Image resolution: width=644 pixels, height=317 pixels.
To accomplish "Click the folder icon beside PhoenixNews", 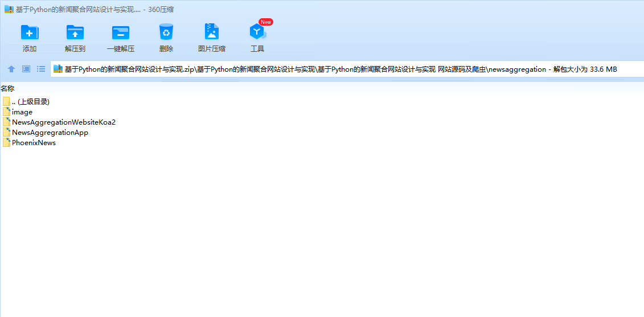I will (x=6, y=143).
